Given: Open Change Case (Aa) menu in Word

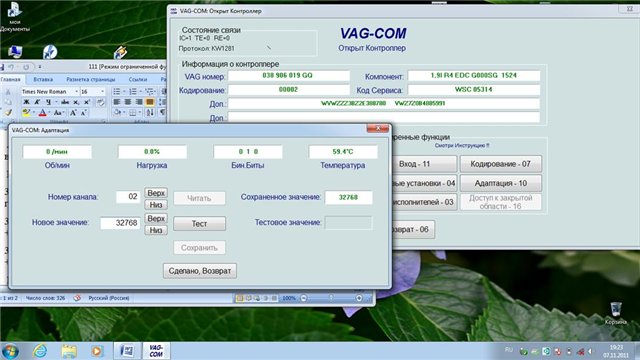Looking at the screenshot, I should [58, 113].
